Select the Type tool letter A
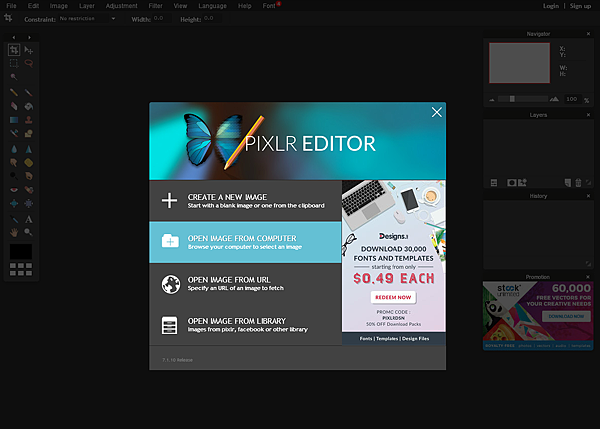 pyautogui.click(x=29, y=219)
